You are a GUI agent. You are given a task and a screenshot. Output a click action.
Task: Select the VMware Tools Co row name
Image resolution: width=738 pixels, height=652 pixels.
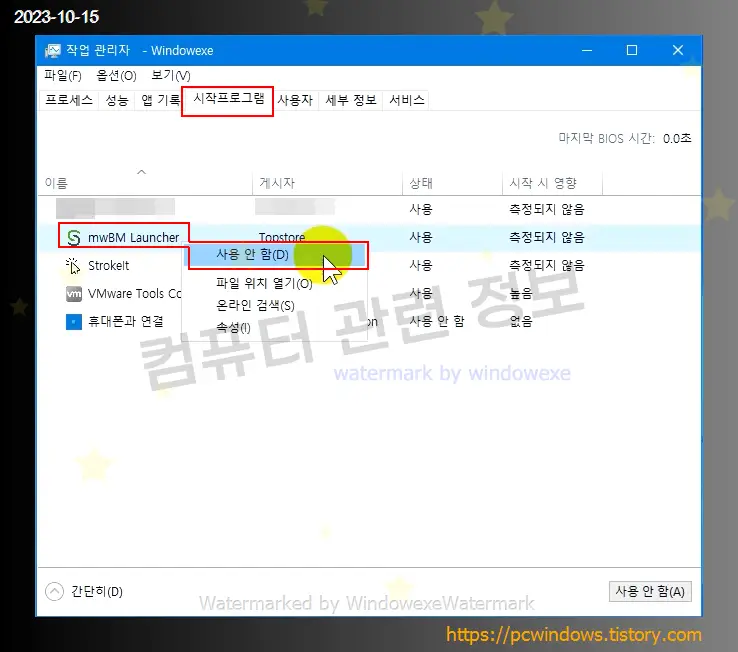click(x=134, y=294)
